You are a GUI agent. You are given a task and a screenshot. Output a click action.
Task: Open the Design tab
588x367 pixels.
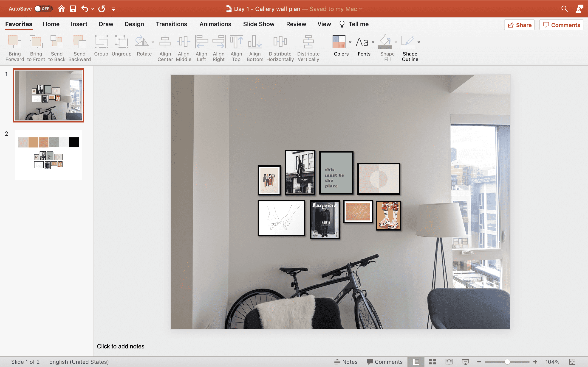coord(134,24)
